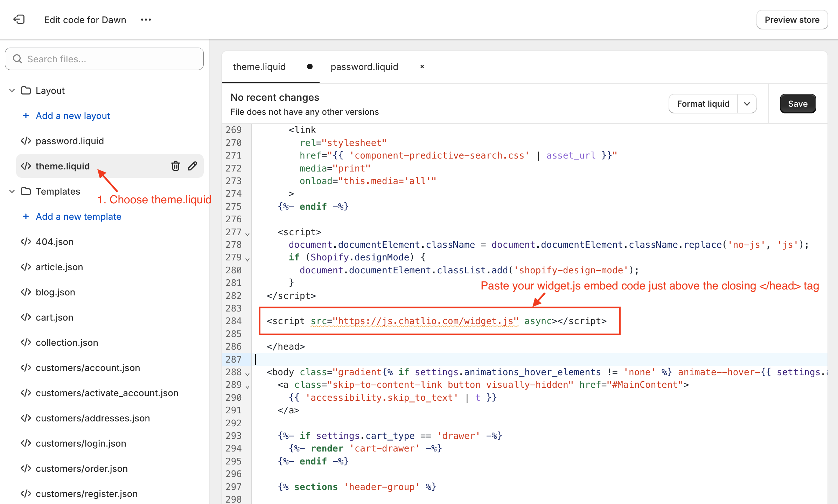
Task: Click Add a new template link
Action: click(78, 217)
